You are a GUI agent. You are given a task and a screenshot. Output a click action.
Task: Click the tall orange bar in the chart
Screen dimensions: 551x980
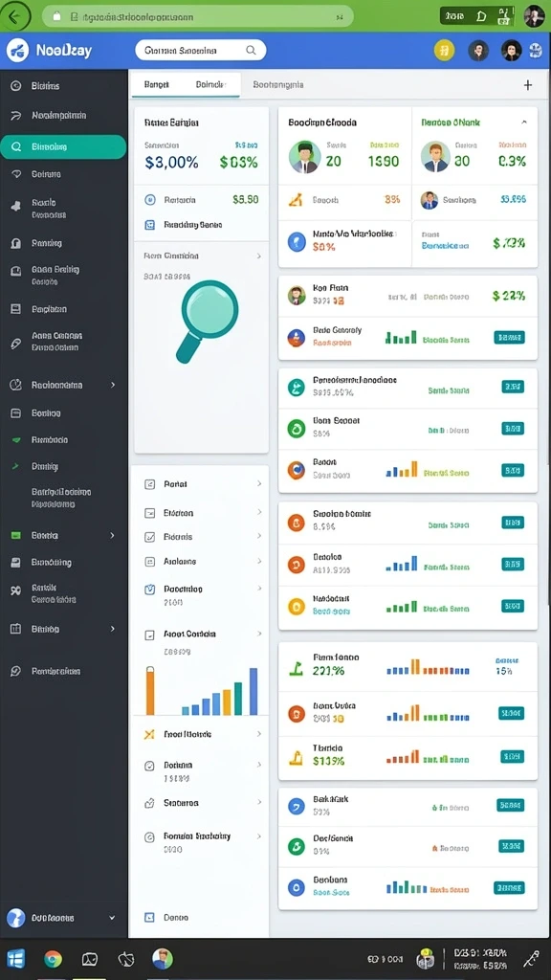(150, 691)
